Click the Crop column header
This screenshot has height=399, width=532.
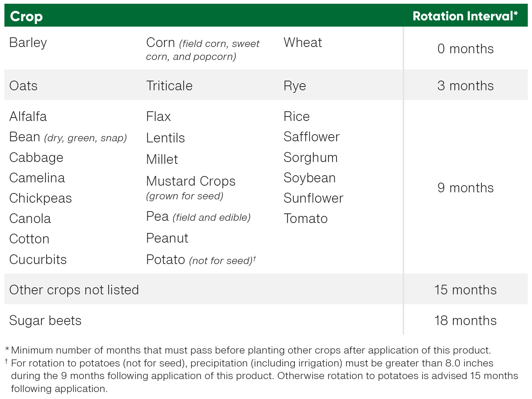26,16
